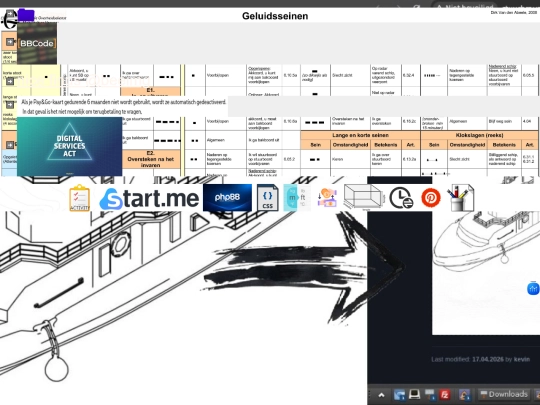Open the clock time converter icon
The image size is (540, 405).
pyautogui.click(x=401, y=198)
